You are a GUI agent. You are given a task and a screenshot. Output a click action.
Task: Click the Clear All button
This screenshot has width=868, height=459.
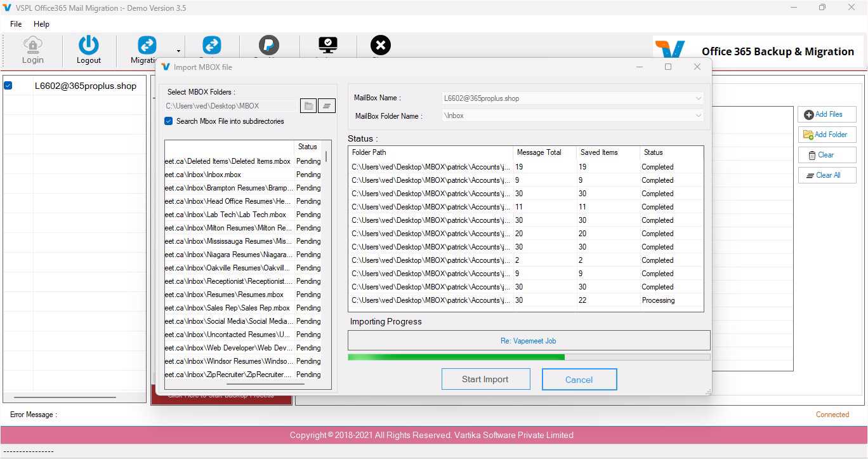pos(827,175)
